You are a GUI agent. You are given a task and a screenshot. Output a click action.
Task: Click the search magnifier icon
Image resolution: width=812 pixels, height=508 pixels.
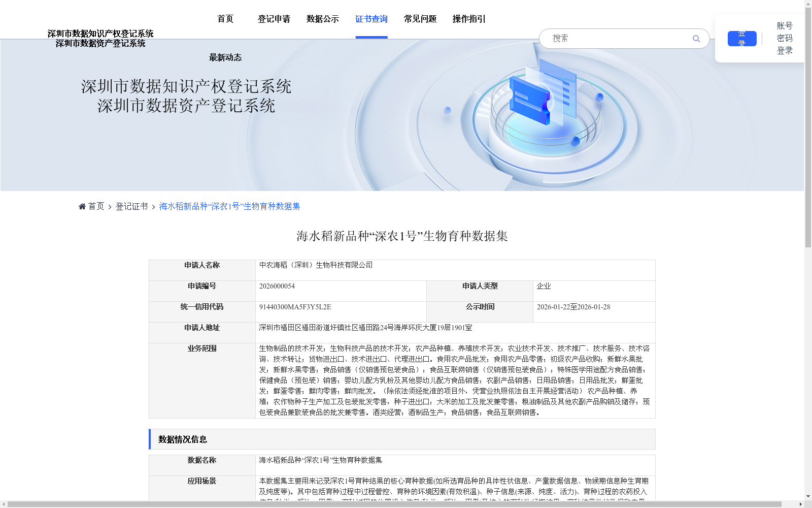point(696,39)
